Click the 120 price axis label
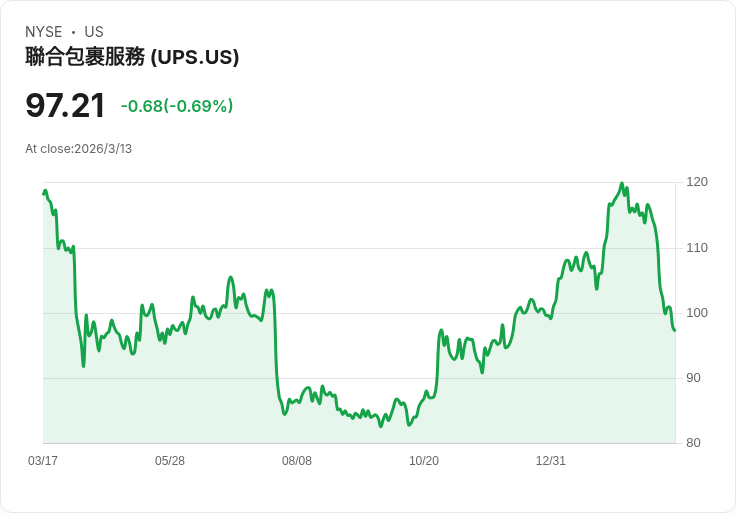This screenshot has width=736, height=513. point(697,182)
